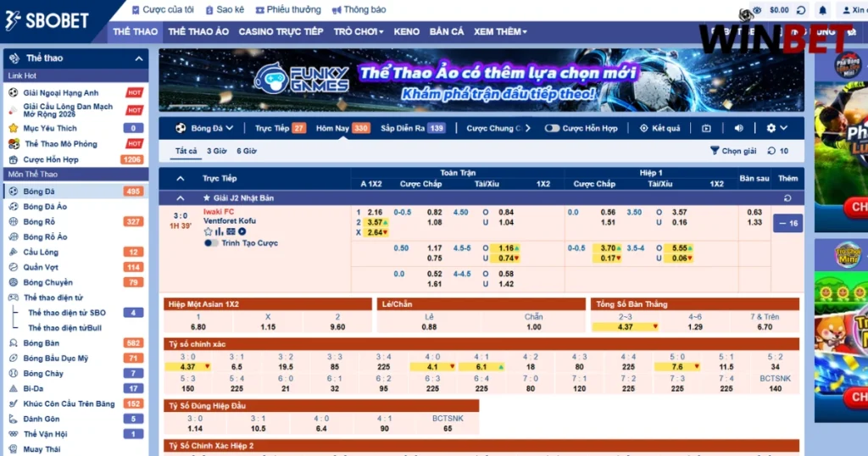Open the live TV streaming icon
Image resolution: width=868 pixels, height=456 pixels.
coord(706,128)
